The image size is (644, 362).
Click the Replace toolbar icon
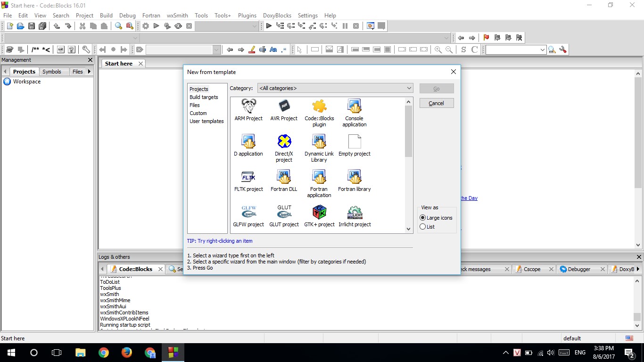pos(130,26)
